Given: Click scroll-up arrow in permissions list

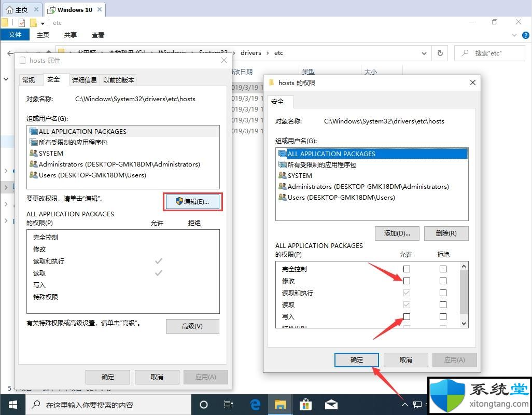Looking at the screenshot, I should (464, 266).
